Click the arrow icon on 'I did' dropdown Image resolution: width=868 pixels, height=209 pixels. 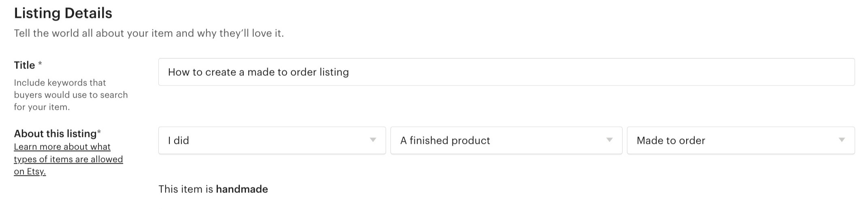(x=373, y=140)
